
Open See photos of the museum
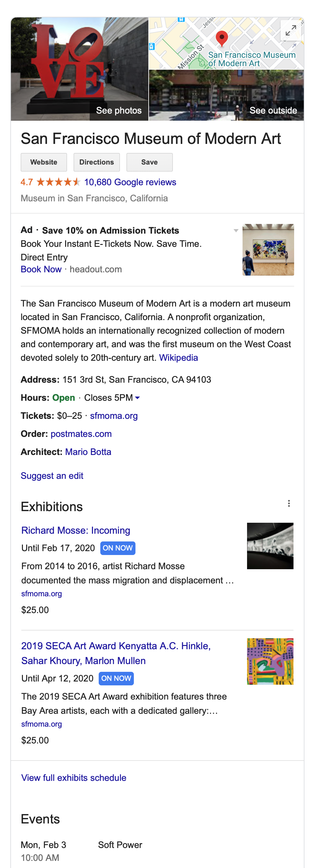click(x=119, y=111)
